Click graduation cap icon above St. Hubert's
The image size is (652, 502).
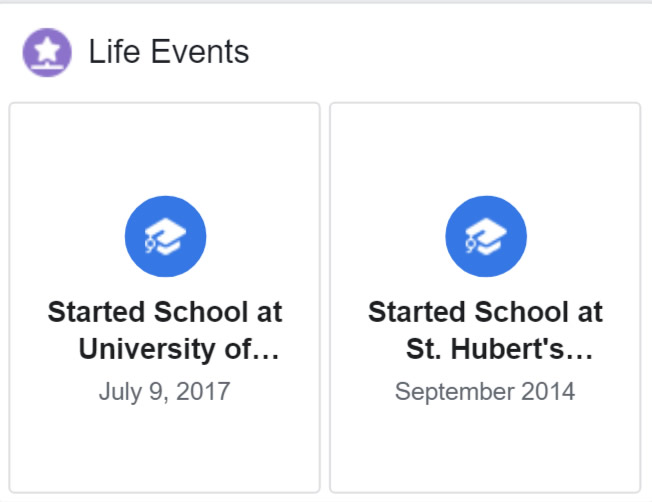pyautogui.click(x=486, y=236)
